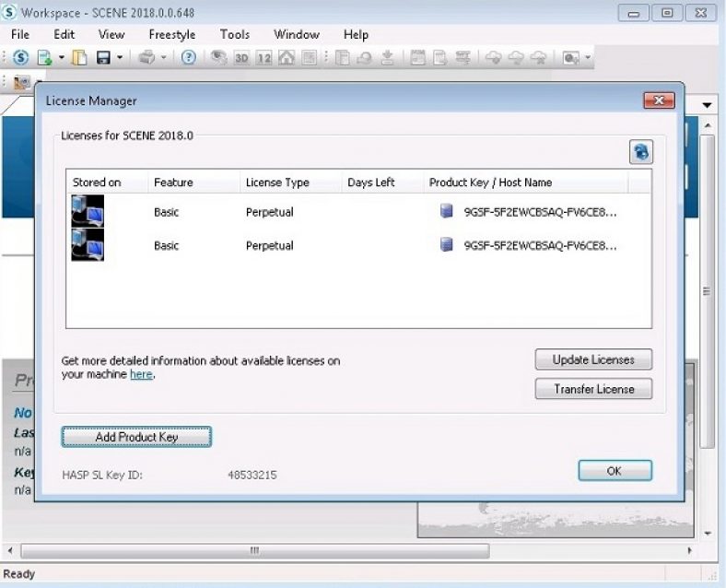The height and width of the screenshot is (588, 726).
Task: Click the home view toolbar icon
Action: (287, 57)
